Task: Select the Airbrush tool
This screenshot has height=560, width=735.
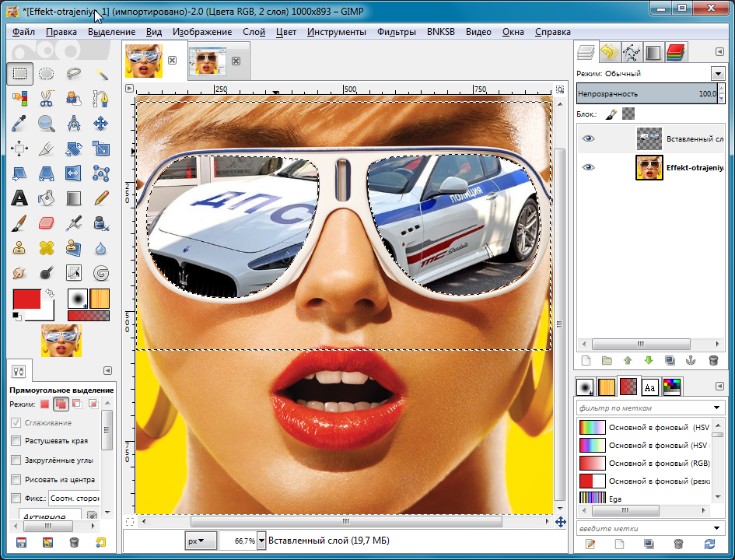Action: 74,223
